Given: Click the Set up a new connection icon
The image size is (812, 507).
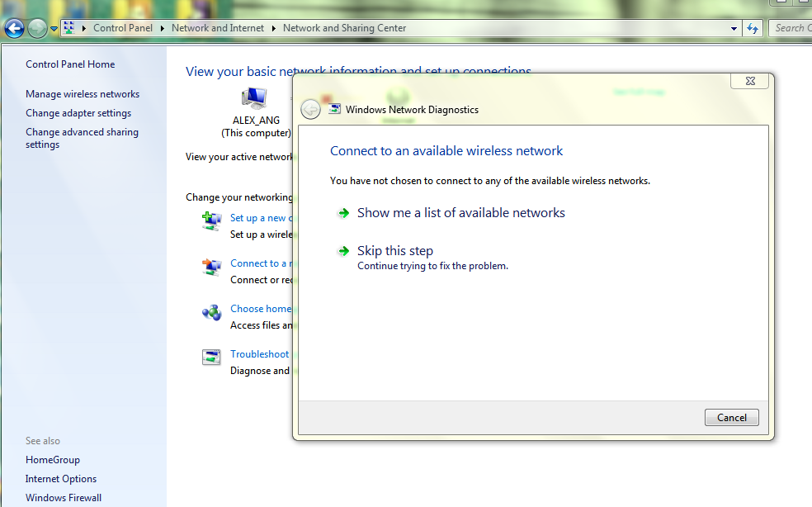Looking at the screenshot, I should pyautogui.click(x=211, y=221).
